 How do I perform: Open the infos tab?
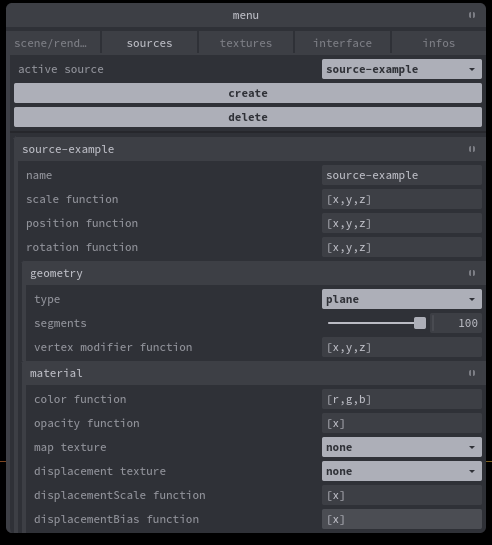pos(438,43)
